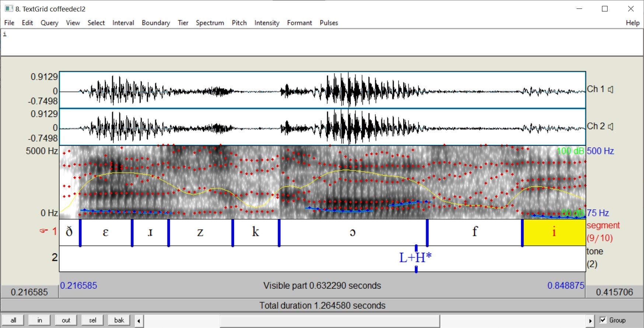Viewport: 644px width, 328px height.
Task: Open the Interval menu
Action: click(123, 23)
